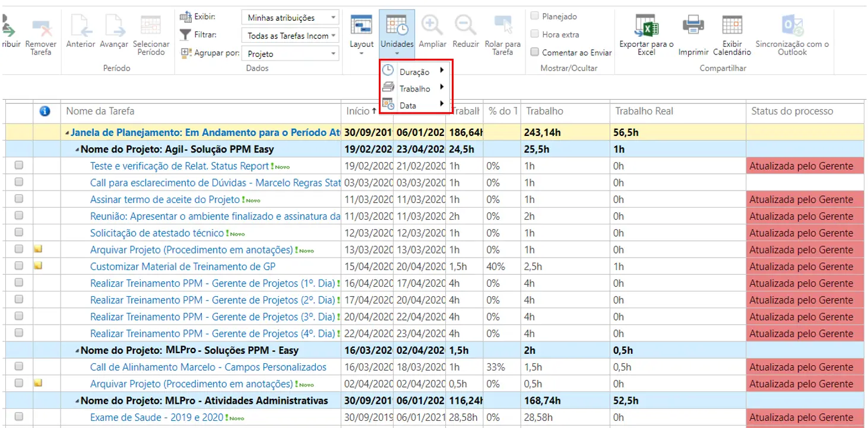868x428 pixels.
Task: Check the Exame de Saude row checkbox
Action: pos(19,417)
